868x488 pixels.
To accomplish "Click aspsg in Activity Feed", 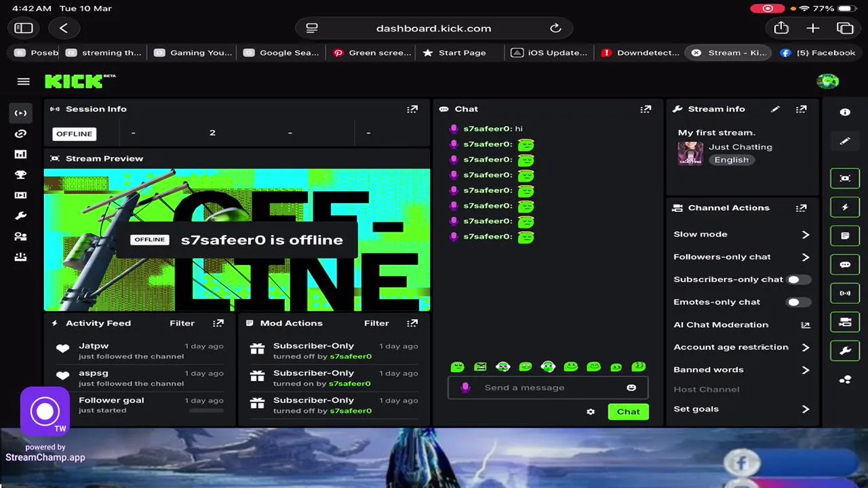I will [x=94, y=373].
